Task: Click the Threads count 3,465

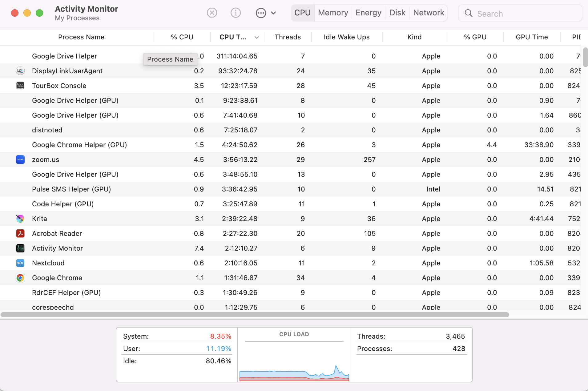Action: pos(455,336)
